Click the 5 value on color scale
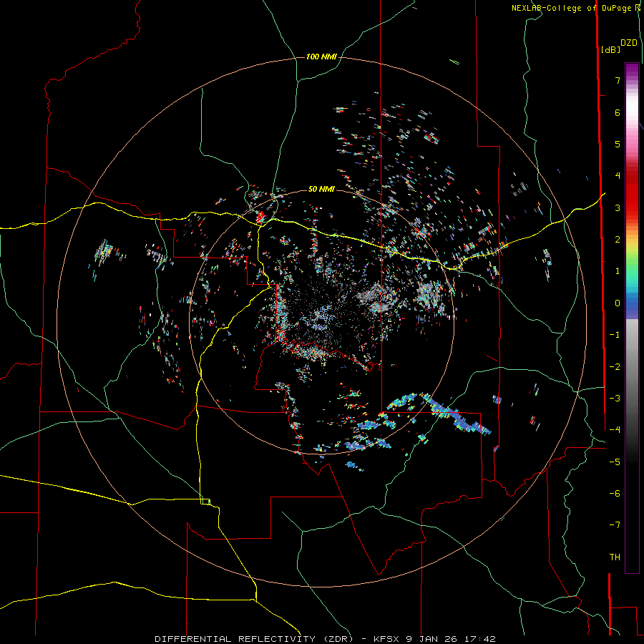Viewport: 644px width, 644px height. pyautogui.click(x=618, y=144)
